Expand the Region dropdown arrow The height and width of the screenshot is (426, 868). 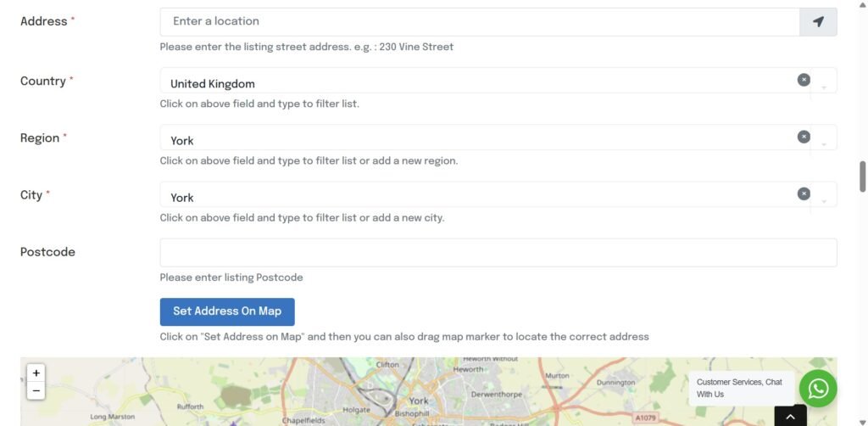(x=824, y=144)
